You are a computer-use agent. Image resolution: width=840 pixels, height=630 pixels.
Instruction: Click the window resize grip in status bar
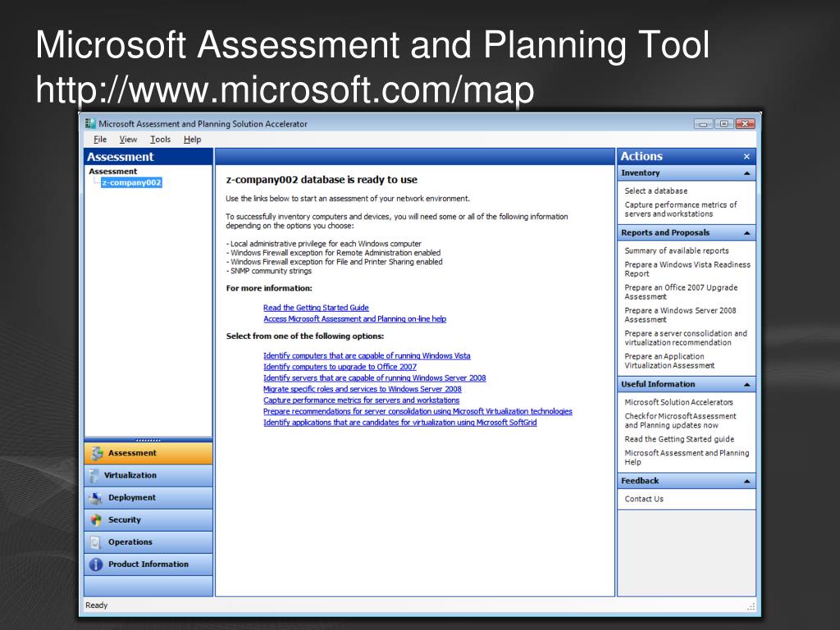coord(751,606)
